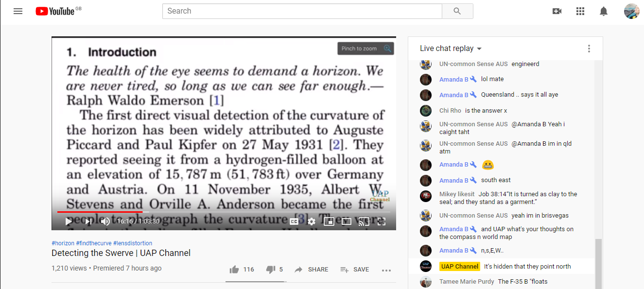Image resolution: width=644 pixels, height=289 pixels.
Task: Open the hamburger guide menu
Action: [x=18, y=11]
